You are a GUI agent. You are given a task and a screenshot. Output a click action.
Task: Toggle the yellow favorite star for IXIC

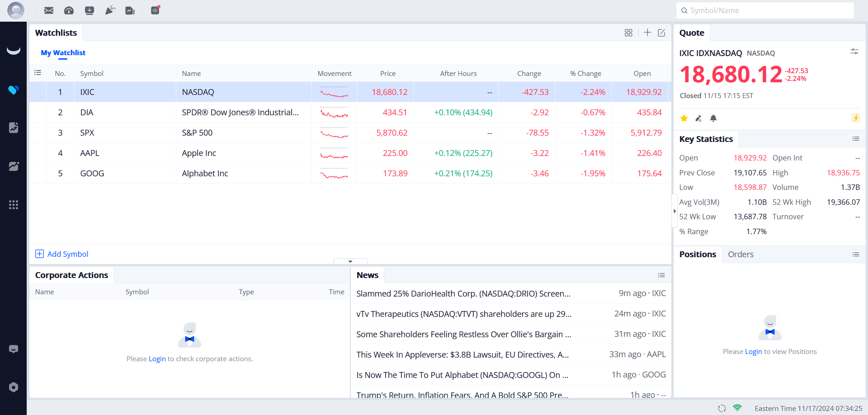pyautogui.click(x=684, y=118)
